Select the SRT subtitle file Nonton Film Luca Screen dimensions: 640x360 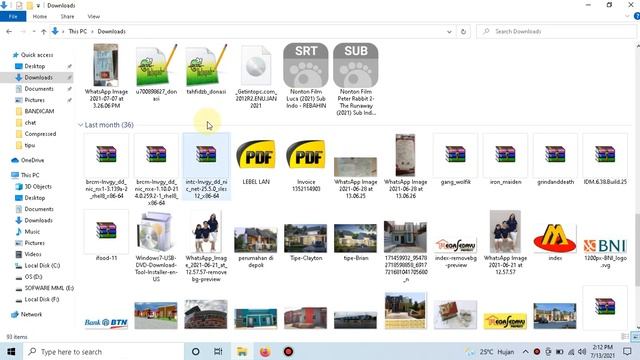pyautogui.click(x=306, y=76)
